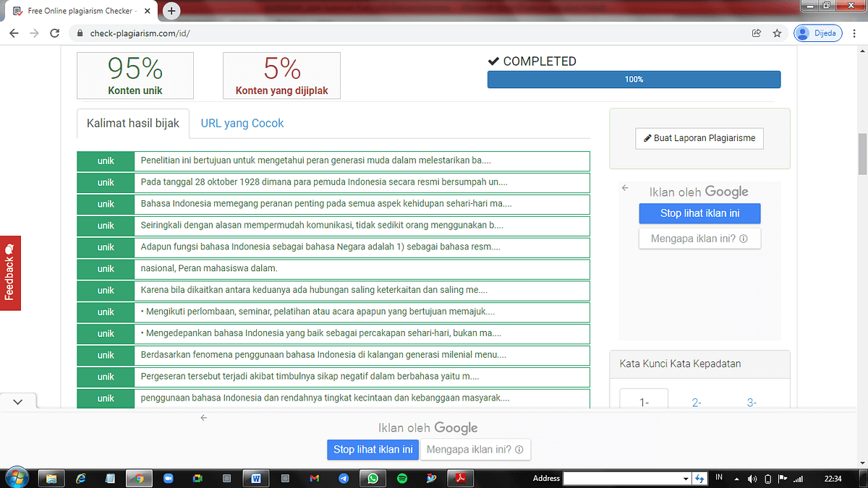Bookmark this page using the star icon

point(777,33)
